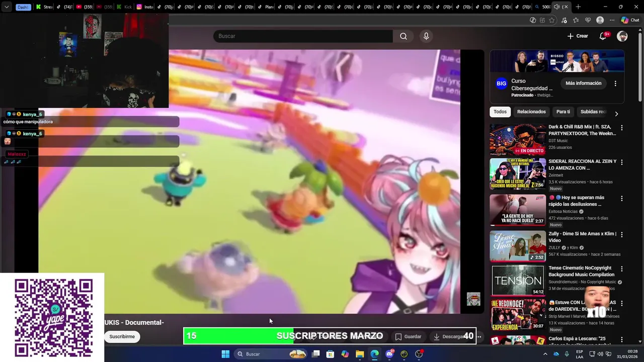Open the extensions grid icon in address bar
This screenshot has height=362, width=644.
(x=542, y=20)
